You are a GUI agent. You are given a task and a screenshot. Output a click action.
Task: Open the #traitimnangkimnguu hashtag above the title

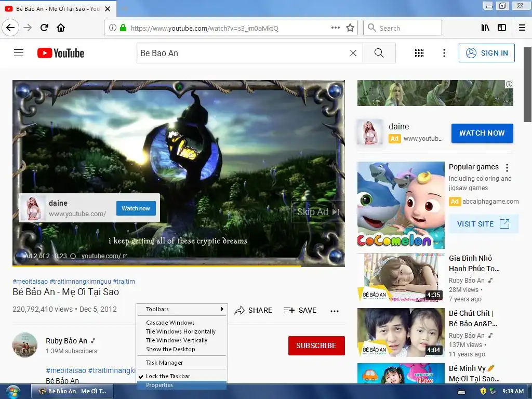click(80, 281)
